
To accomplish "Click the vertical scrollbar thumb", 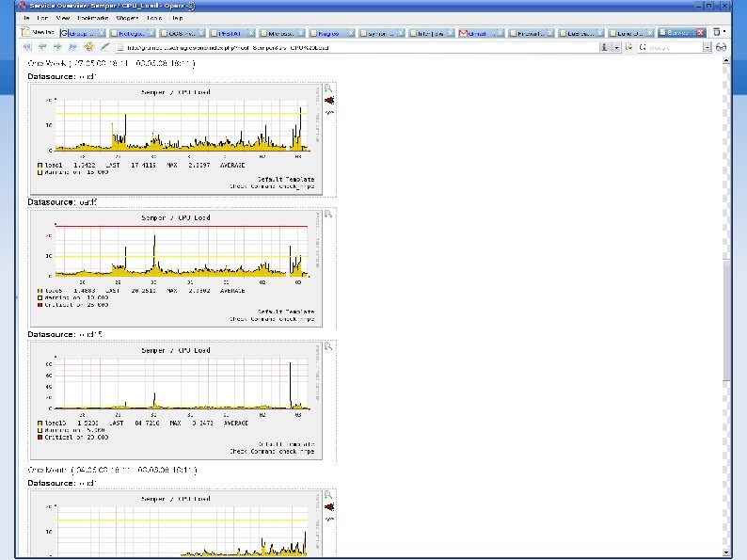I will (x=726, y=319).
